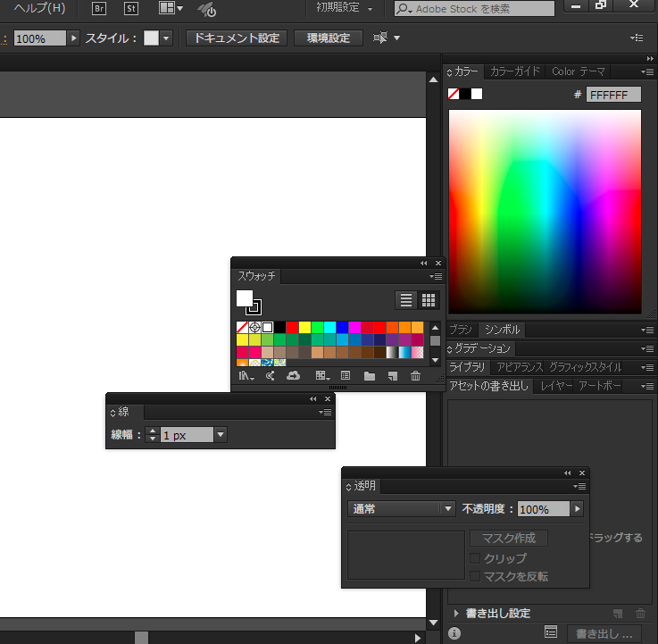This screenshot has height=644, width=658.
Task: Open the export settings list icon at bottom
Action: pyautogui.click(x=551, y=631)
